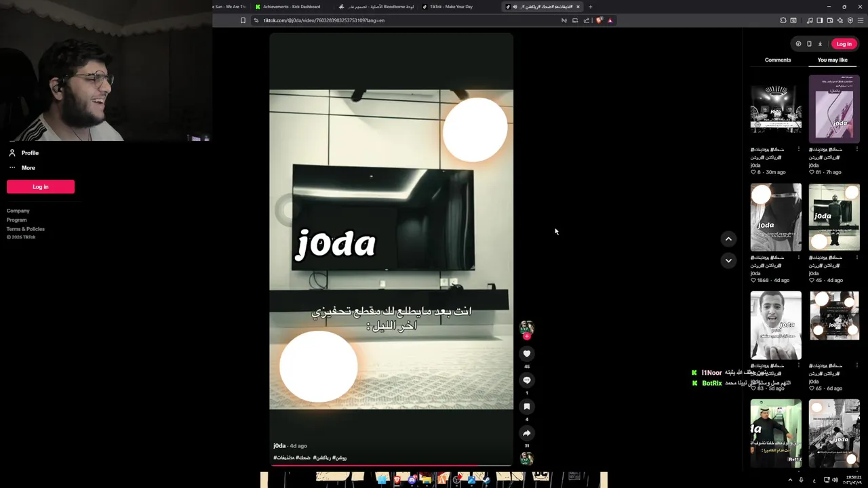Open three-dot menu on the 7h ago video
This screenshot has height=488, width=868.
(x=856, y=149)
